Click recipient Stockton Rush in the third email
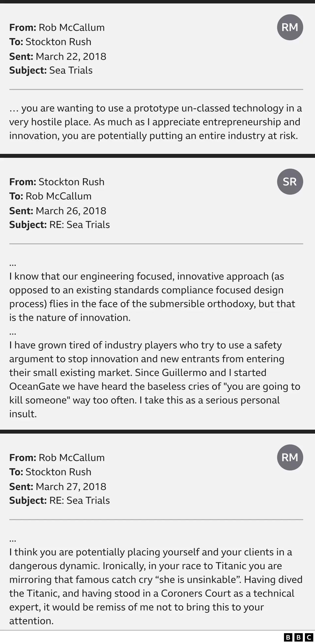 [x=58, y=472]
